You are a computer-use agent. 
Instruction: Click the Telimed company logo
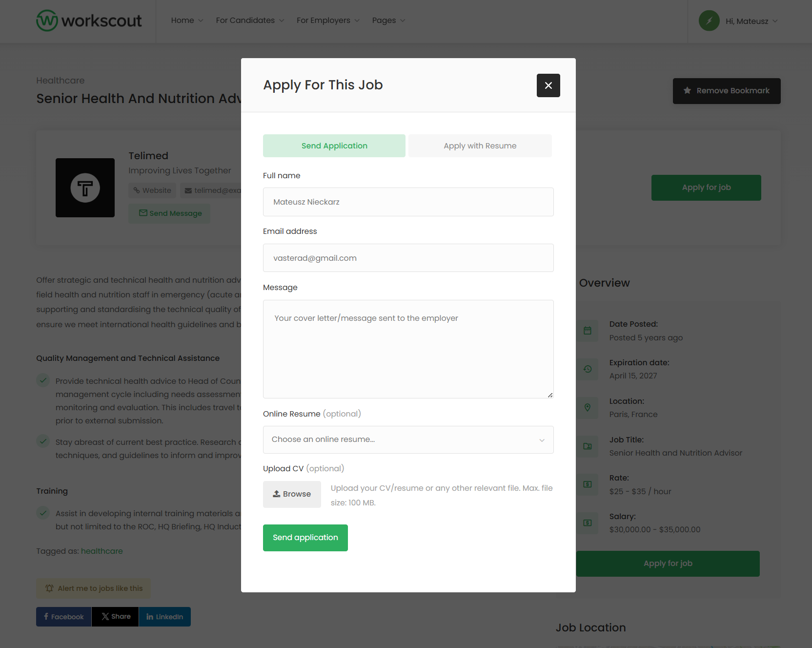point(85,188)
